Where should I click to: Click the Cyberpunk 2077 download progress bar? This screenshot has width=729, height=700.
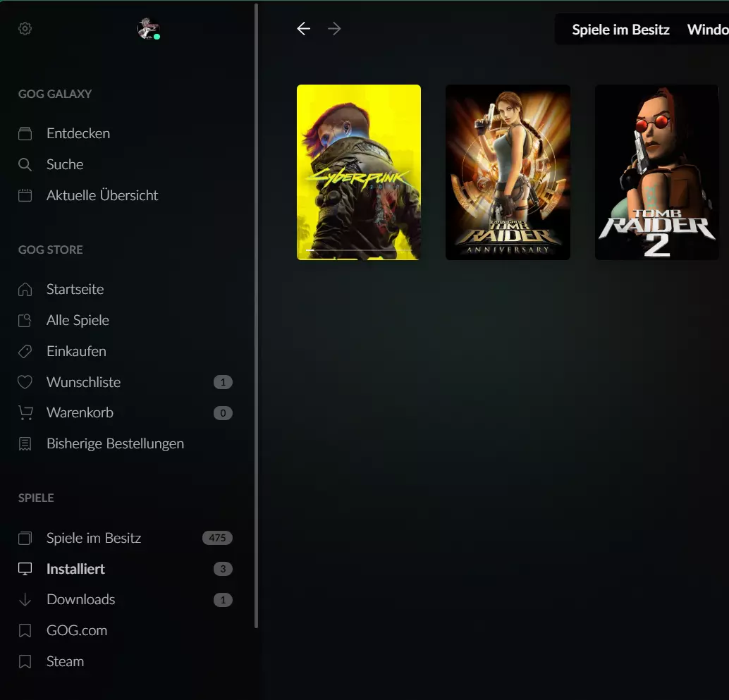(359, 250)
